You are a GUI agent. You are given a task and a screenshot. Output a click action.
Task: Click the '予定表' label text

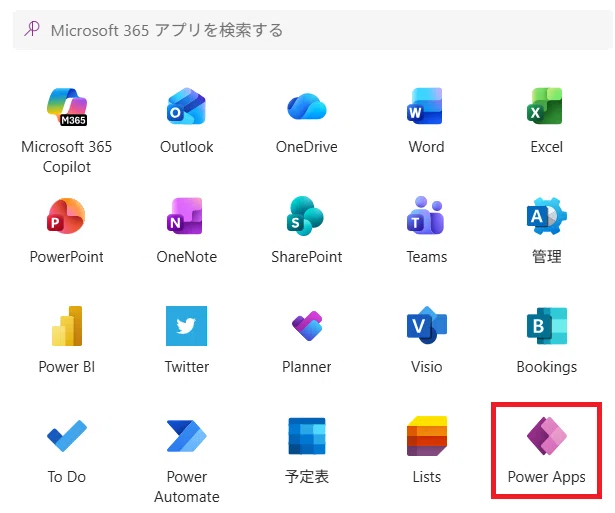click(307, 477)
